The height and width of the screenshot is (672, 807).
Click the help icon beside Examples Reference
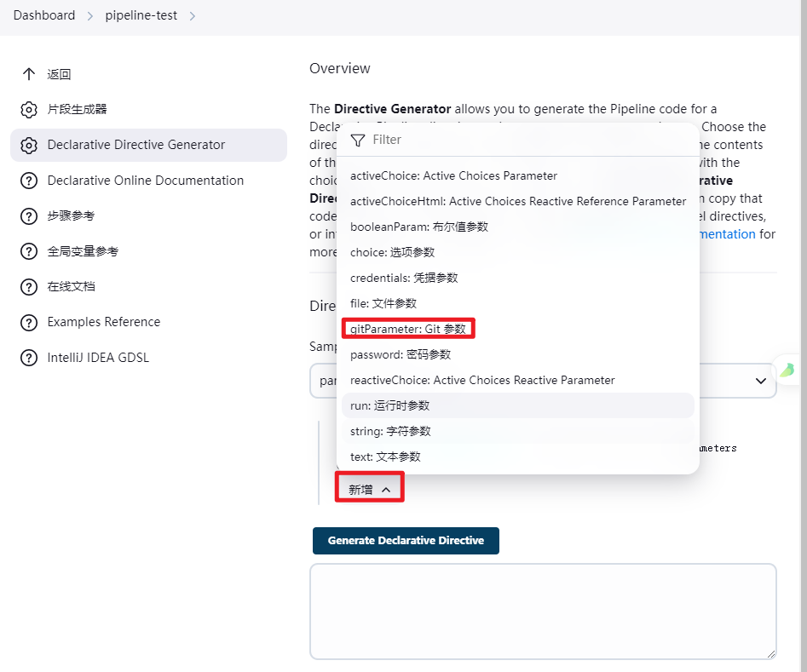point(29,323)
